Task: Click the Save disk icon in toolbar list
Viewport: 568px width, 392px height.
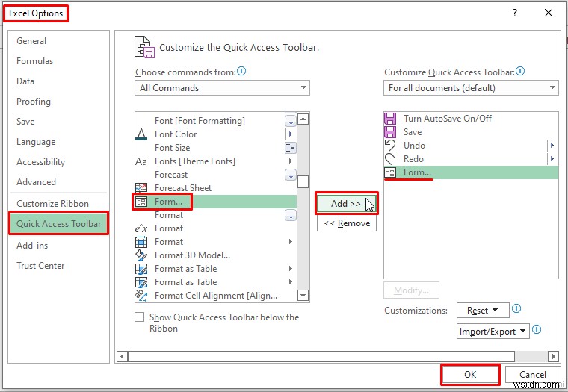Action: (x=390, y=132)
